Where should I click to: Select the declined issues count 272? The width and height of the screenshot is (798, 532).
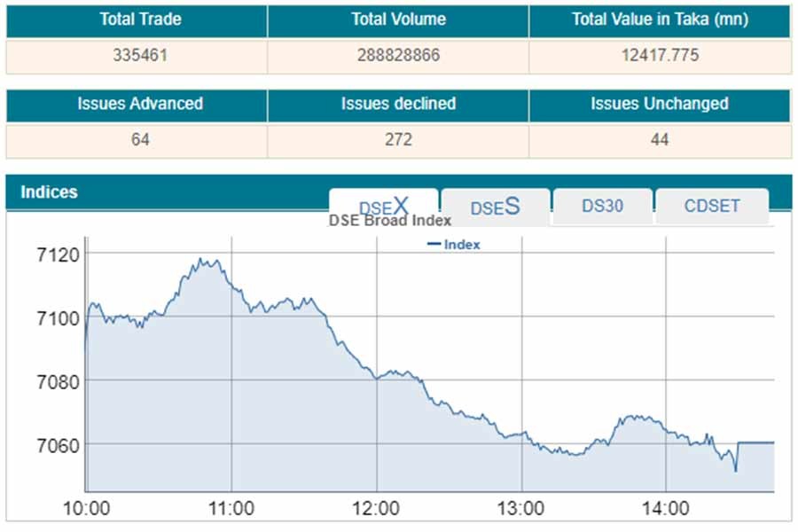coord(398,139)
